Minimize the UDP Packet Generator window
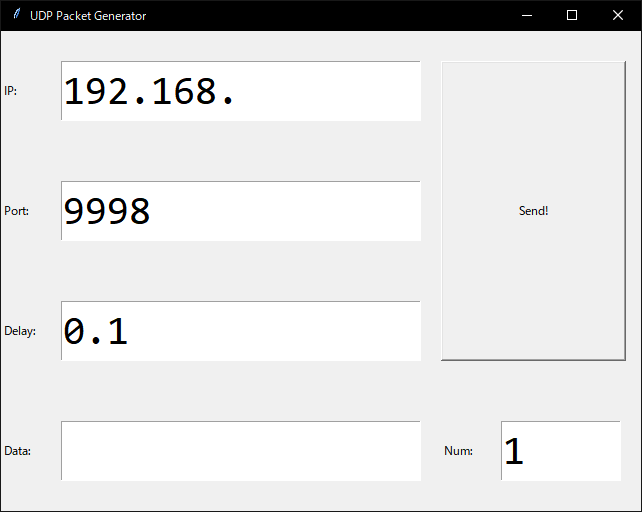The height and width of the screenshot is (512, 642). click(x=527, y=16)
